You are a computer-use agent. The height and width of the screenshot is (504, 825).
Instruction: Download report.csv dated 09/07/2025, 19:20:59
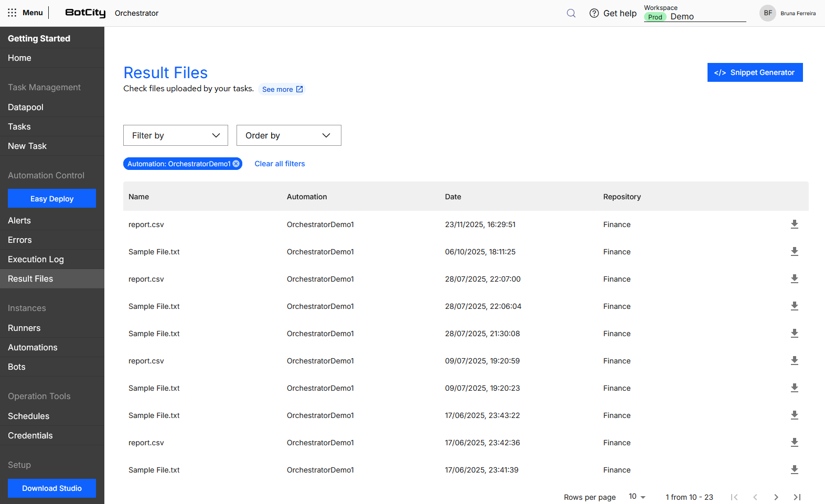coord(794,361)
